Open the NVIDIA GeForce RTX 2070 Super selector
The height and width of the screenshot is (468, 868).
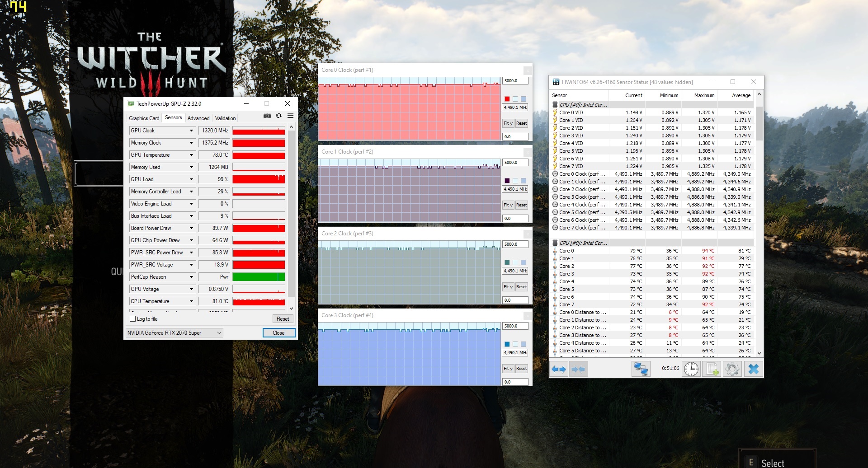pyautogui.click(x=174, y=333)
